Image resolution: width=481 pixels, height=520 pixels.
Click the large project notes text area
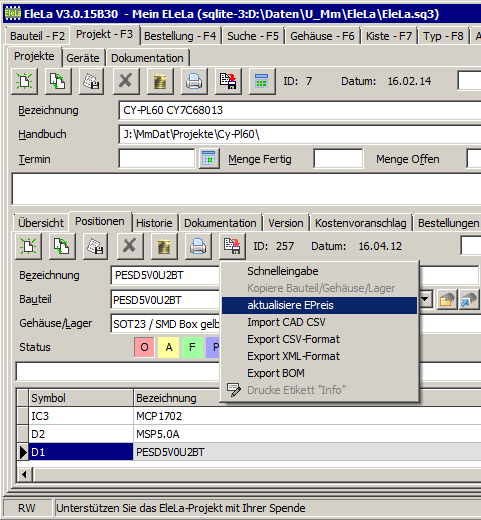pyautogui.click(x=247, y=189)
